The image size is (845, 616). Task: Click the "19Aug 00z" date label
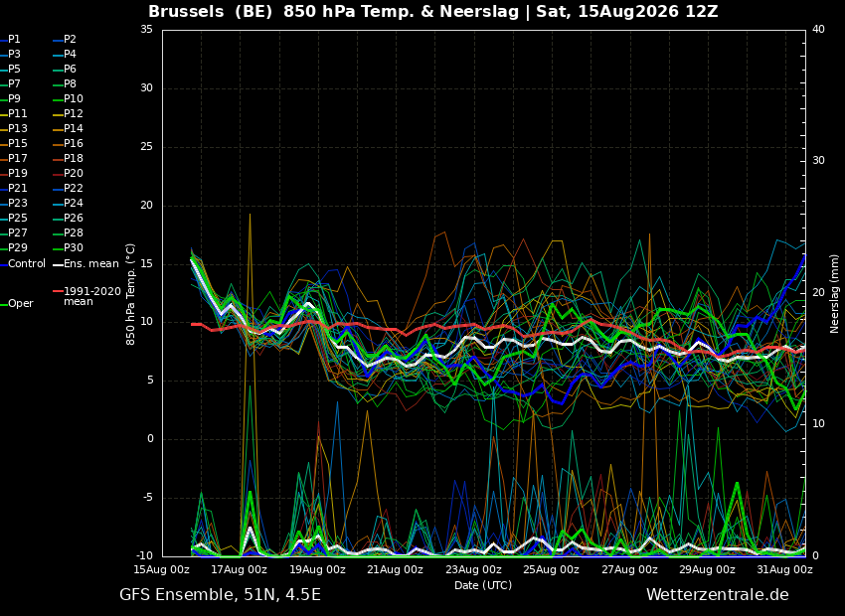pyautogui.click(x=318, y=569)
